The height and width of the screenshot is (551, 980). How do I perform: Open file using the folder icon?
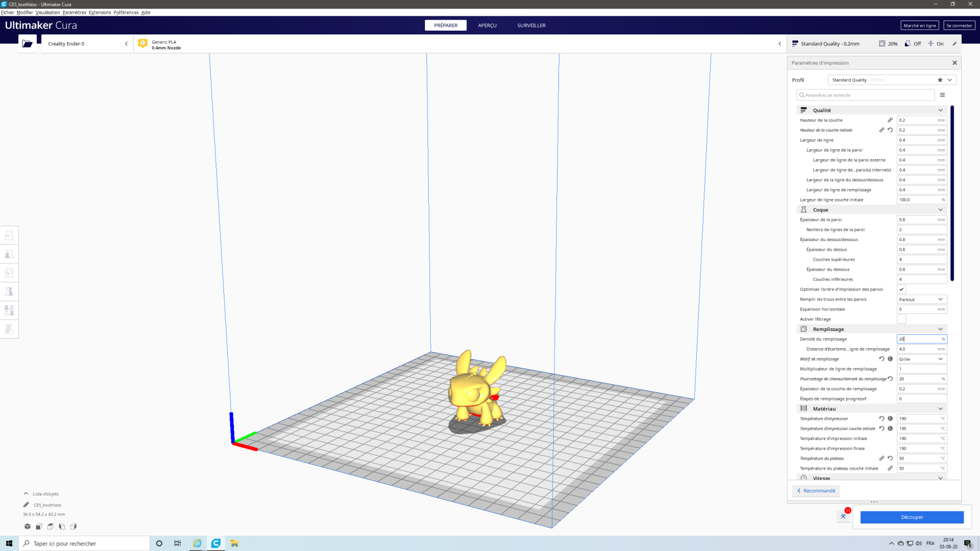click(27, 44)
